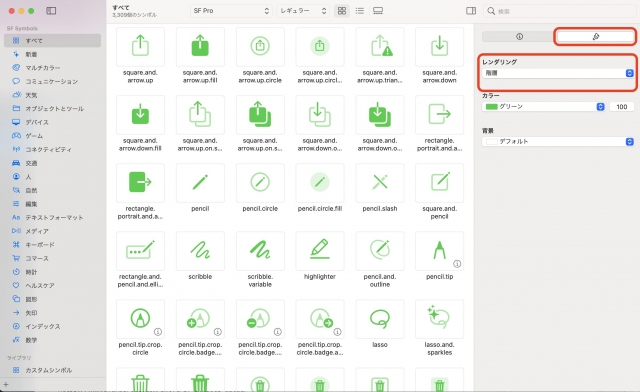
Task: Select the square.and.arrow.down.fill symbol
Action: (x=140, y=115)
